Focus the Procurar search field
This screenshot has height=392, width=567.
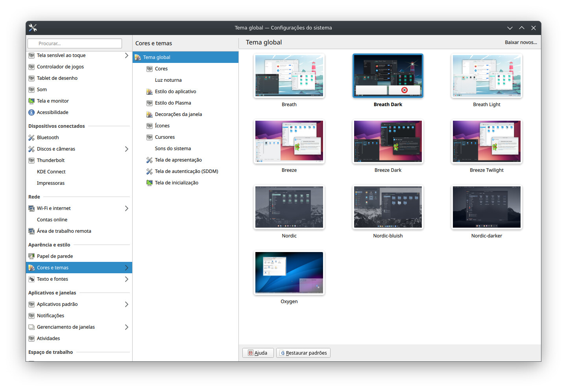coord(75,44)
